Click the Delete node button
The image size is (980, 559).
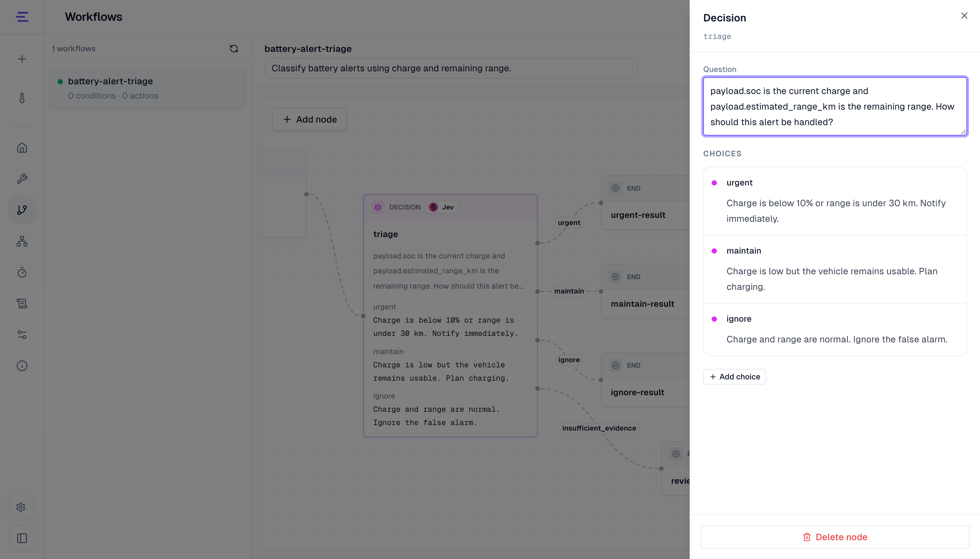[834, 537]
